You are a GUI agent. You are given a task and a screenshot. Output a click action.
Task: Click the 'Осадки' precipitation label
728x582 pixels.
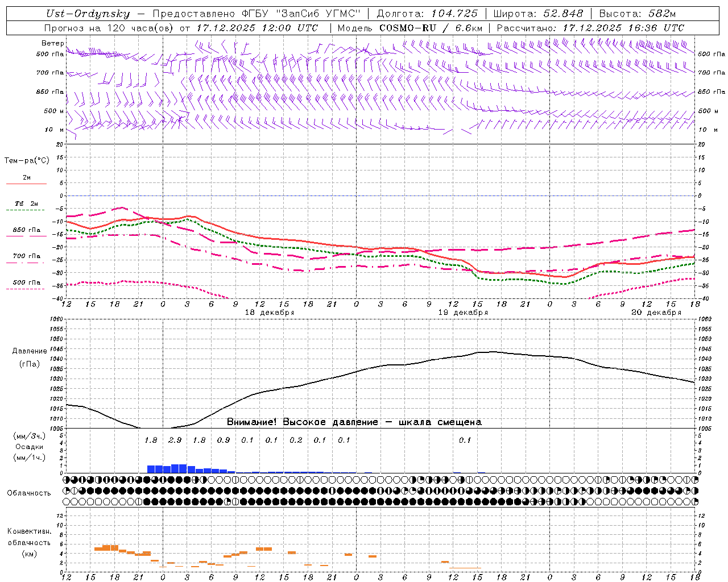(x=29, y=447)
